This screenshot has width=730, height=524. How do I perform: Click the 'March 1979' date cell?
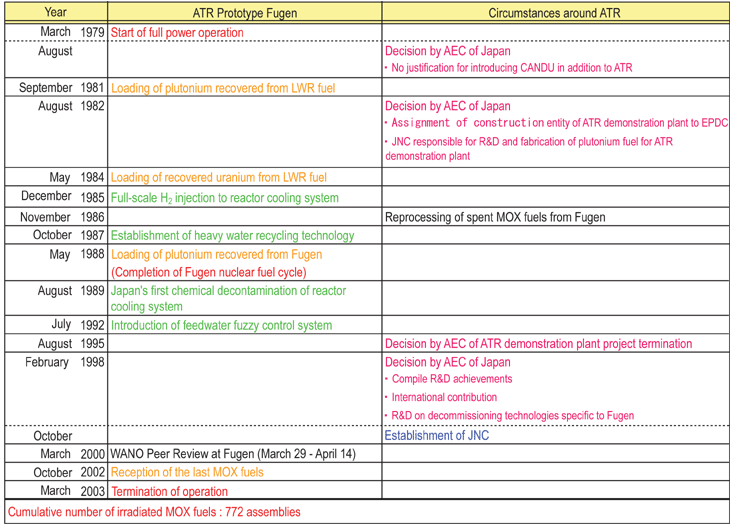tap(55, 32)
